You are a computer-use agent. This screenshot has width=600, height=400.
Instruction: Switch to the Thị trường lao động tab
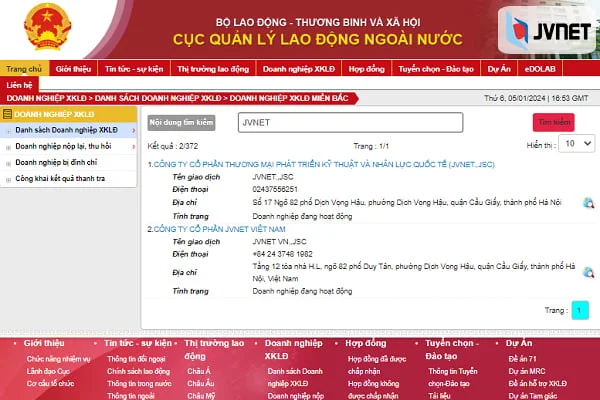[x=212, y=70]
